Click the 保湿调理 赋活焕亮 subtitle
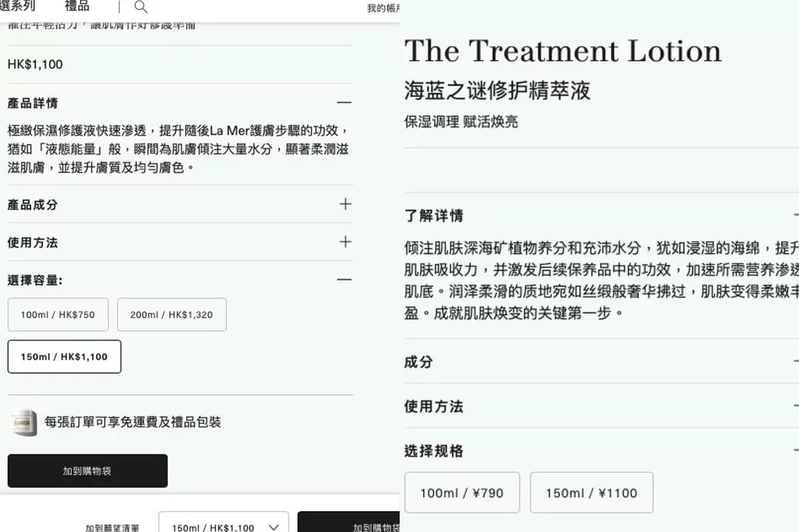The width and height of the screenshot is (799, 532). [461, 122]
